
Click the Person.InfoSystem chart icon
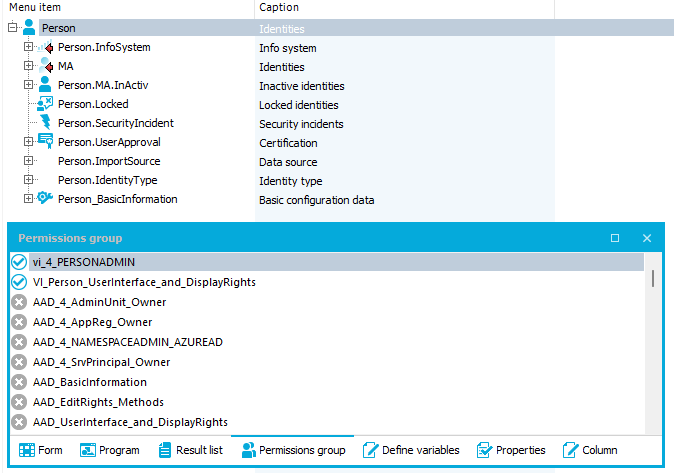[45, 47]
